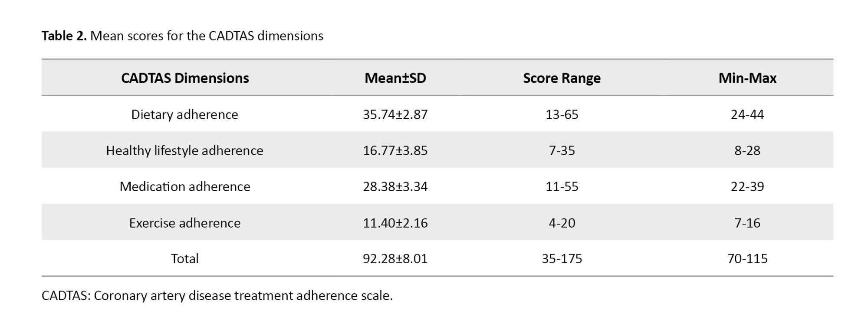
Task: Select the 'Total' row label
Action: [185, 258]
